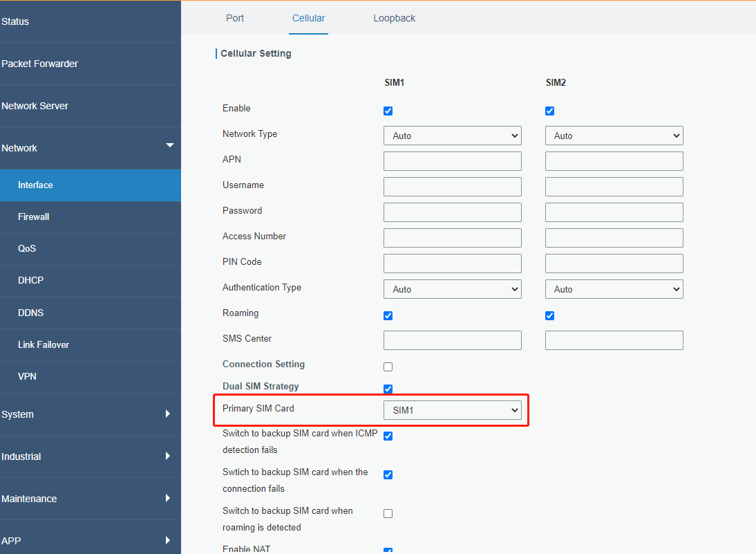Image resolution: width=756 pixels, height=554 pixels.
Task: Switch to the Loopback tab
Action: coord(394,18)
